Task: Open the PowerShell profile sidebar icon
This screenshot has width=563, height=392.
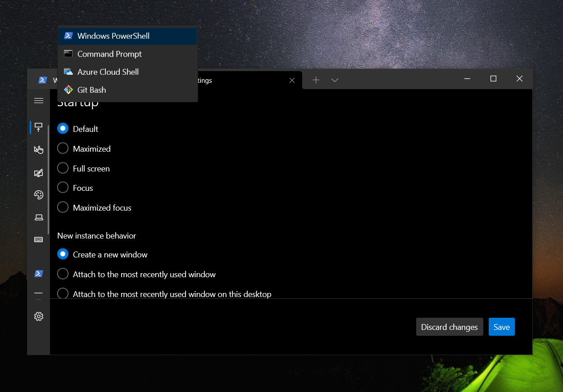Action: (x=39, y=274)
